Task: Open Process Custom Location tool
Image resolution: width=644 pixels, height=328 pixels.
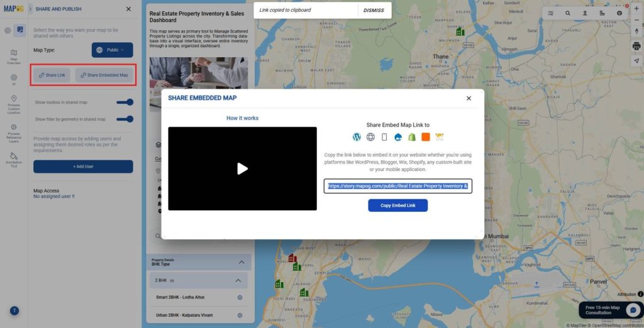Action: (x=14, y=105)
